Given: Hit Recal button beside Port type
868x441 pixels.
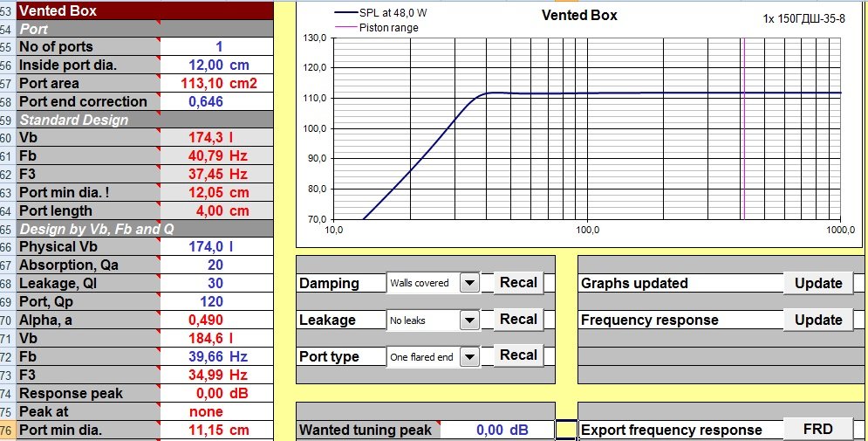Looking at the screenshot, I should pyautogui.click(x=518, y=355).
